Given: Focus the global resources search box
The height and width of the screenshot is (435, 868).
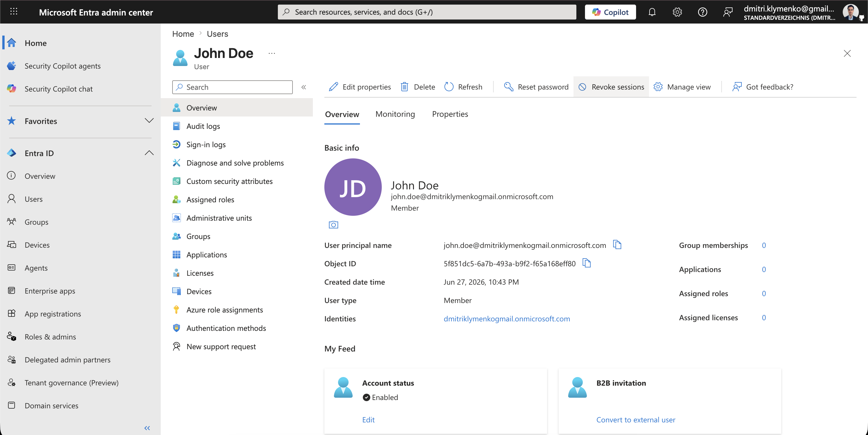Looking at the screenshot, I should [x=427, y=12].
